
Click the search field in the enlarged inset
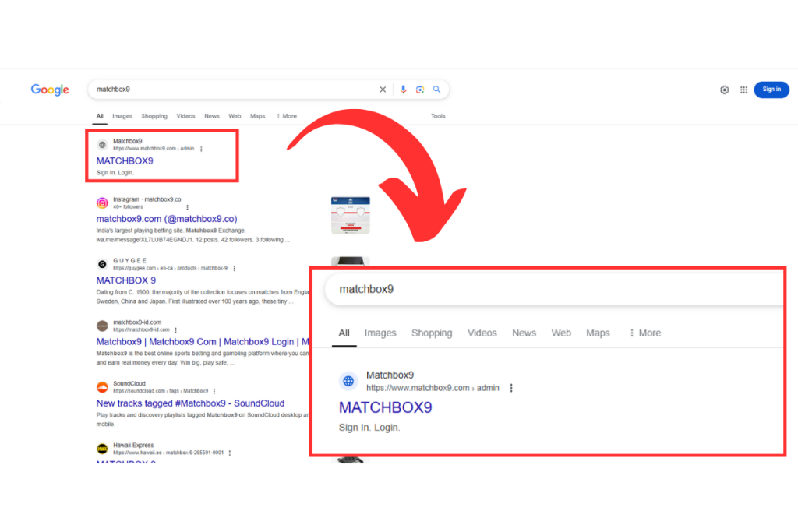click(x=555, y=290)
